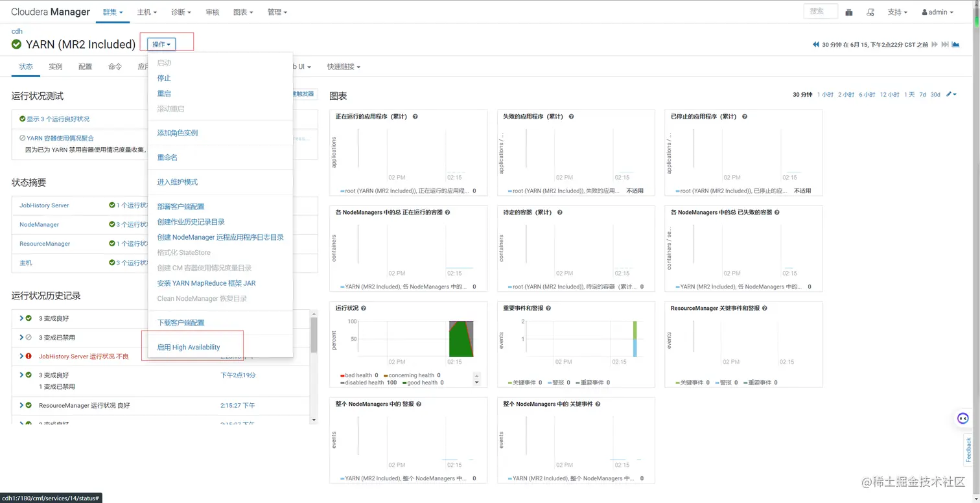Click help icon next to 运行状况 chart title
Screen dimensions: 980x503
click(364, 309)
